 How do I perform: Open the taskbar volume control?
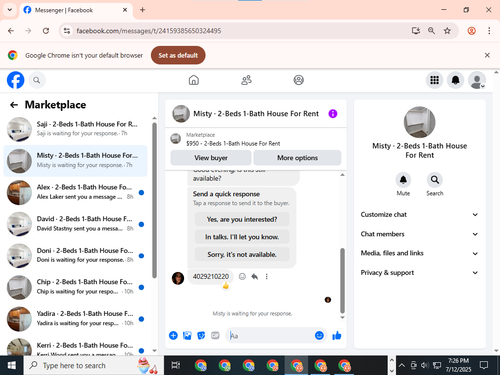[425, 366]
